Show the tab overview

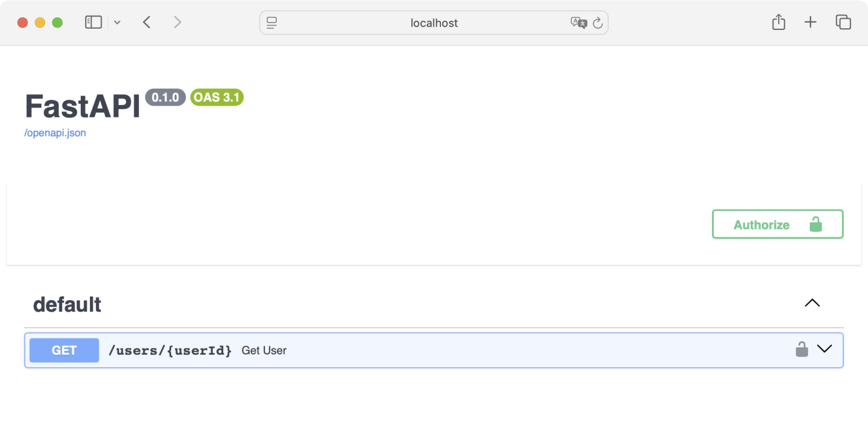(x=843, y=23)
